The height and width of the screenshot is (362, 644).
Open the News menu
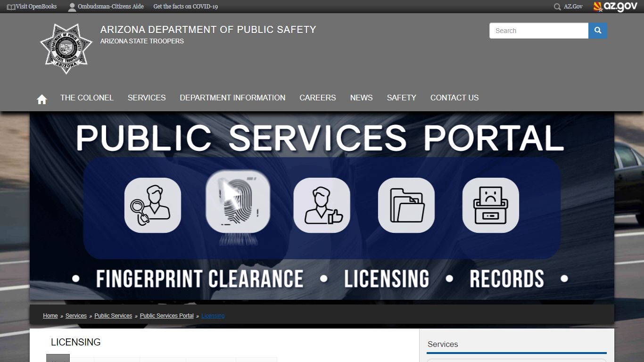(362, 98)
